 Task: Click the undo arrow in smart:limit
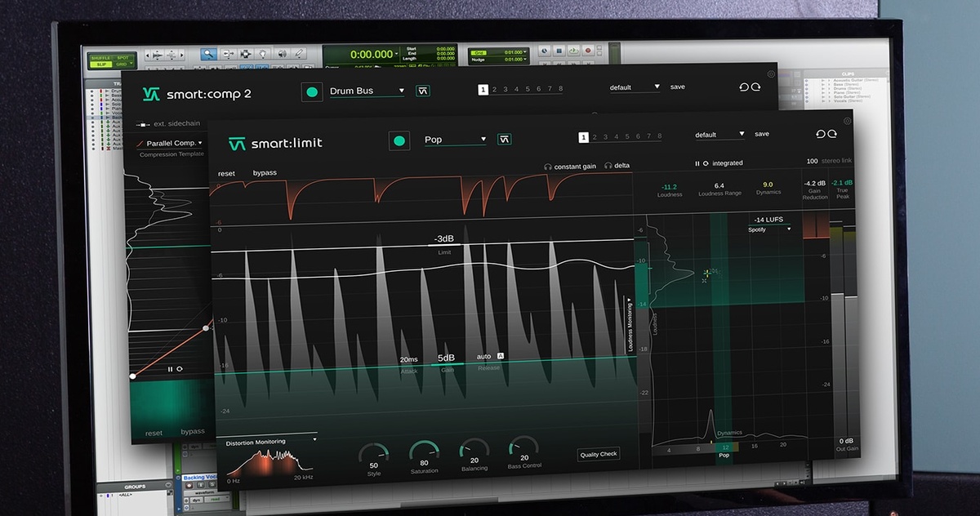820,134
